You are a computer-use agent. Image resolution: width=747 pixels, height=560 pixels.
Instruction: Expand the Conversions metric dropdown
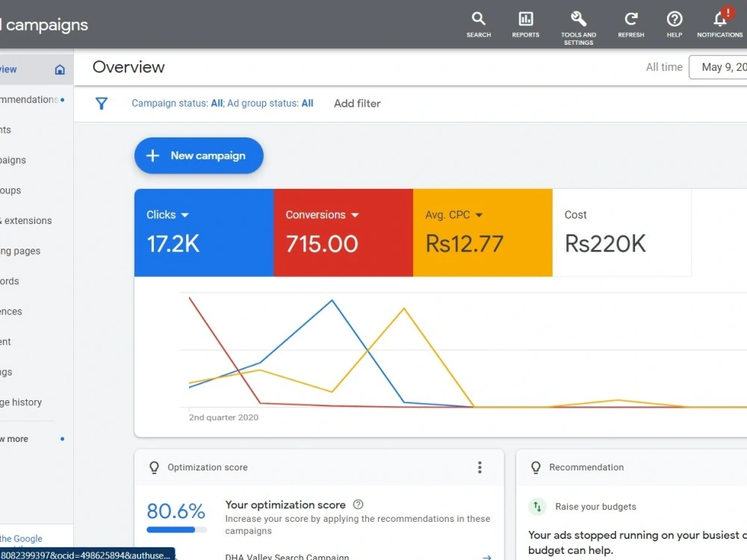[x=355, y=215]
